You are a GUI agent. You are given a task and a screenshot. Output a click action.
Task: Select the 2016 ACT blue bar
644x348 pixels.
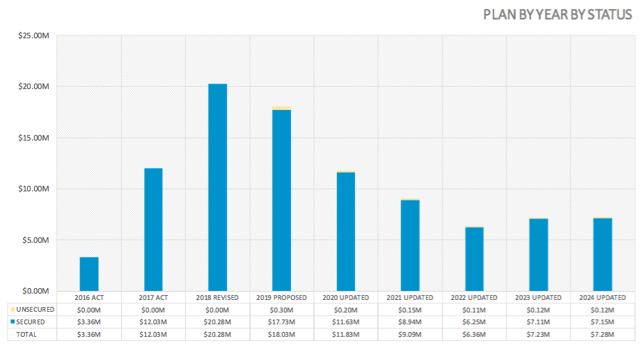(x=88, y=274)
